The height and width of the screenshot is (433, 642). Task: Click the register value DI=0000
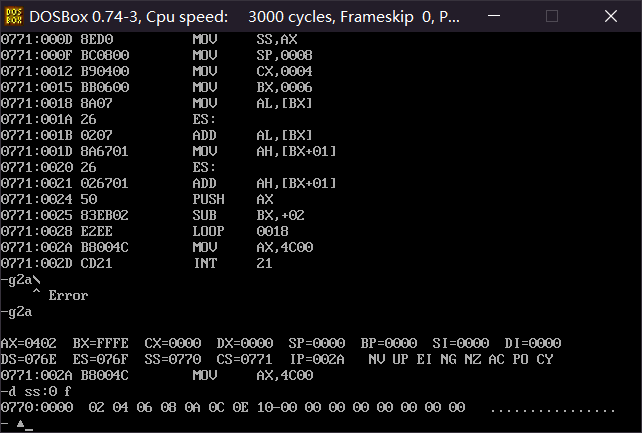pyautogui.click(x=533, y=343)
